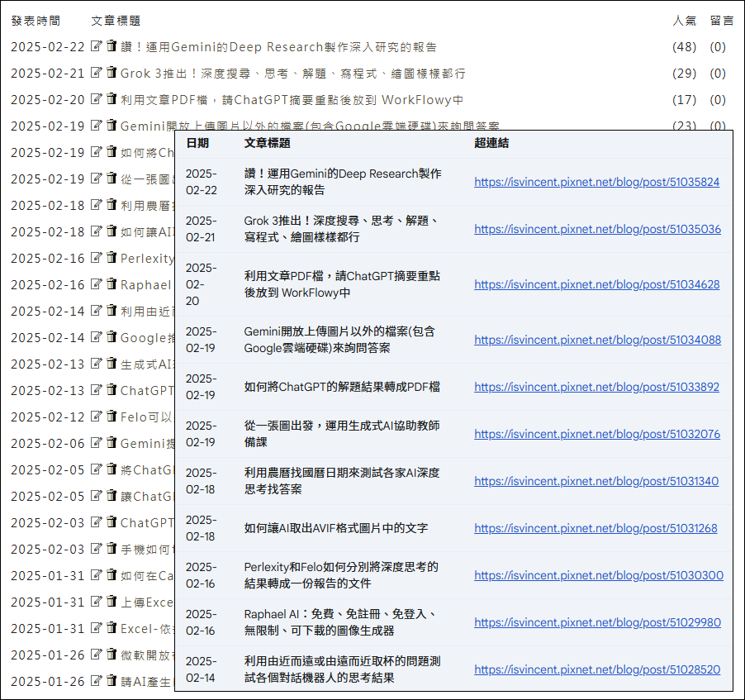
Task: Click the 人氣 column header
Action: (684, 21)
